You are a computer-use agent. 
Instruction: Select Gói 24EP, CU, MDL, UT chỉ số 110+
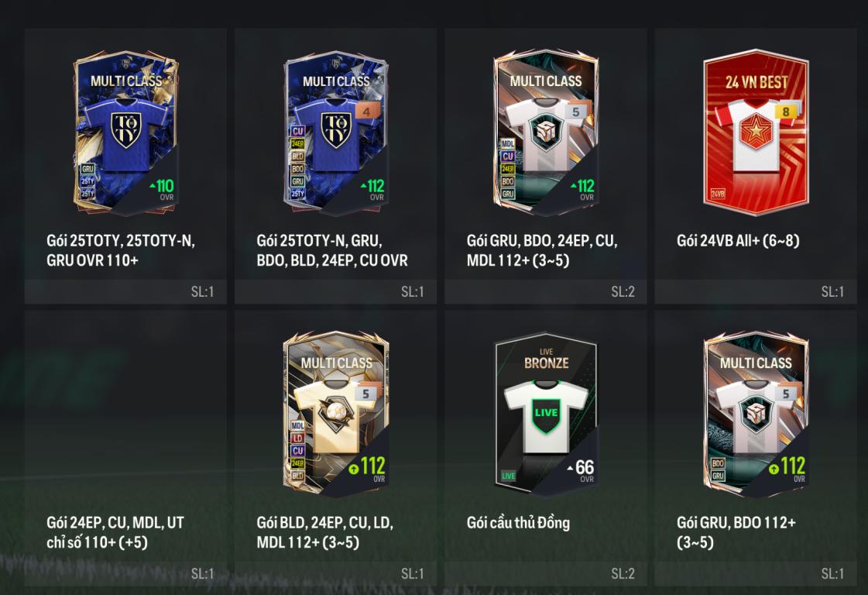[115, 532]
